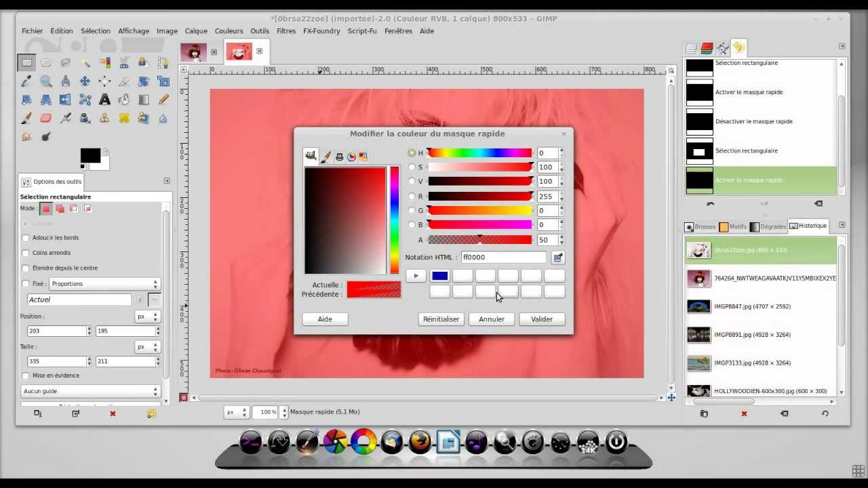Select the Flip tool
868x488 pixels.
[x=65, y=100]
